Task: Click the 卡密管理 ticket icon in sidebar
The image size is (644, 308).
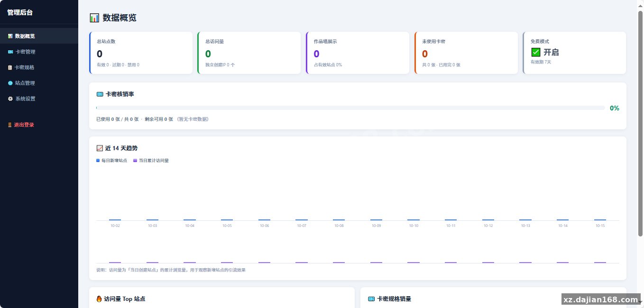Action: 10,52
